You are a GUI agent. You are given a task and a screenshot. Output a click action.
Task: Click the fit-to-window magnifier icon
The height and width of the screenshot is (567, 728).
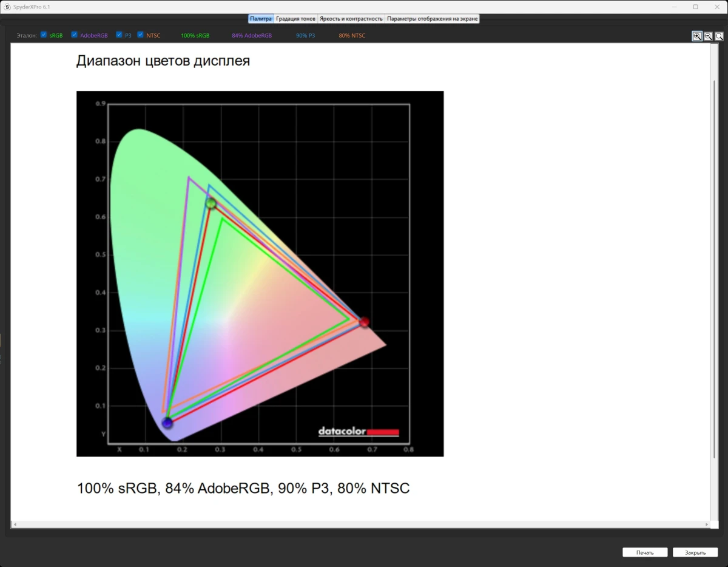[x=719, y=36]
